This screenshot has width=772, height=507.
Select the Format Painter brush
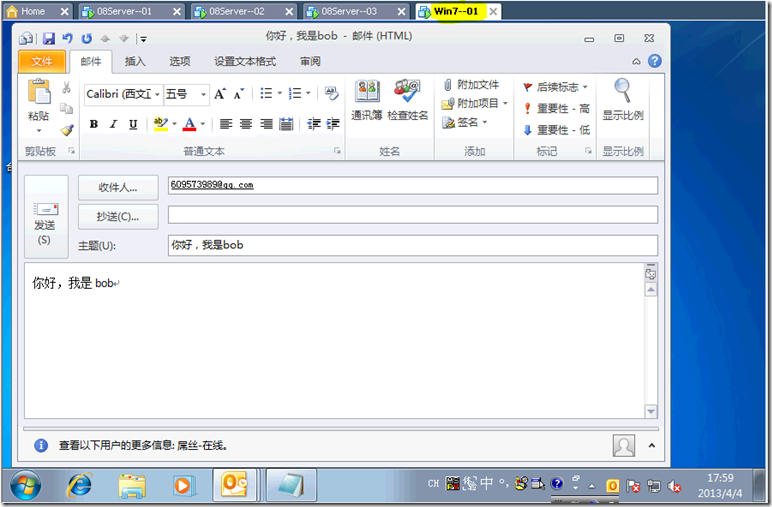(66, 130)
